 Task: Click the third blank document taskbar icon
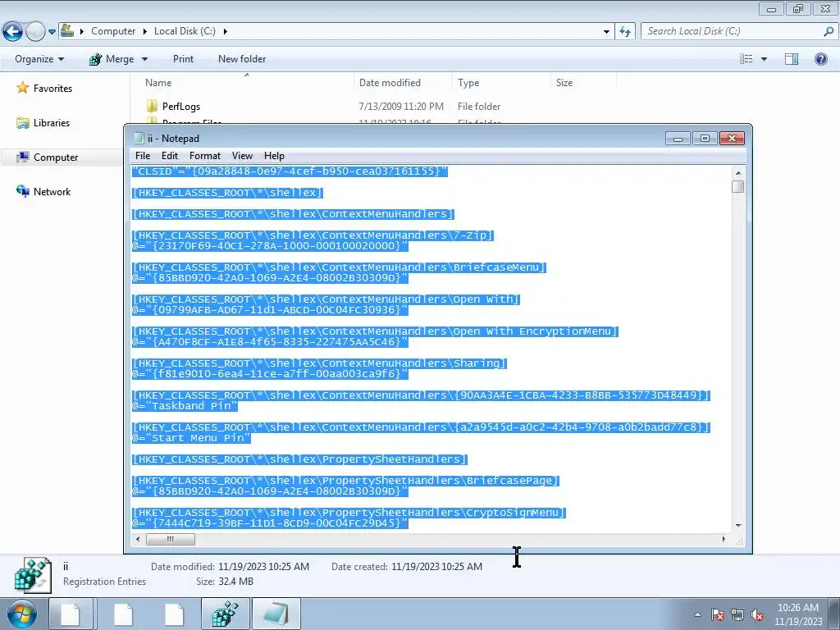174,614
